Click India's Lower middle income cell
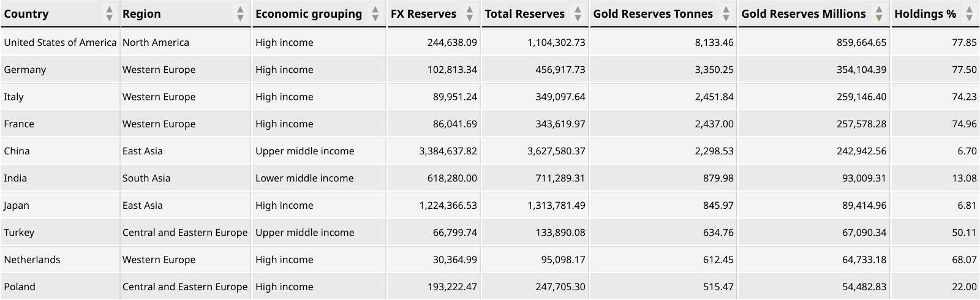The height and width of the screenshot is (300, 980). [x=304, y=178]
